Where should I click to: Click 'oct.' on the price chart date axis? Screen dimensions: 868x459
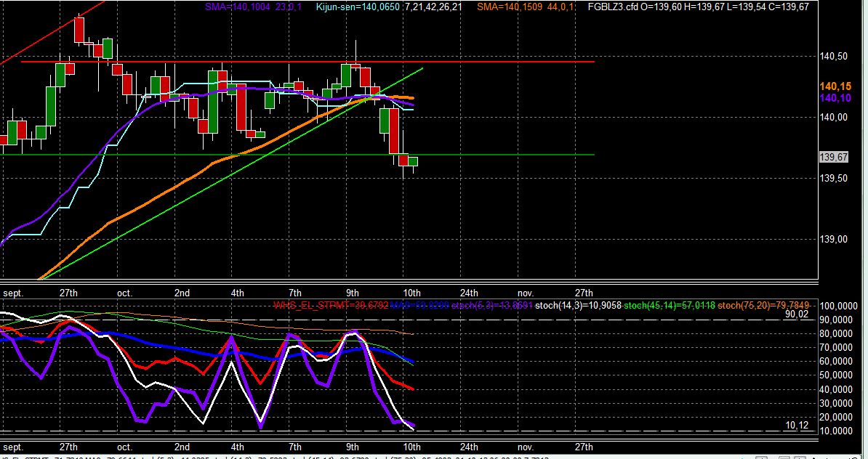tap(124, 293)
